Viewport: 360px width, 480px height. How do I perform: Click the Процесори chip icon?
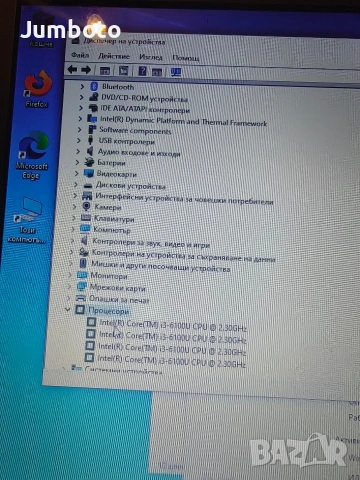(x=80, y=310)
